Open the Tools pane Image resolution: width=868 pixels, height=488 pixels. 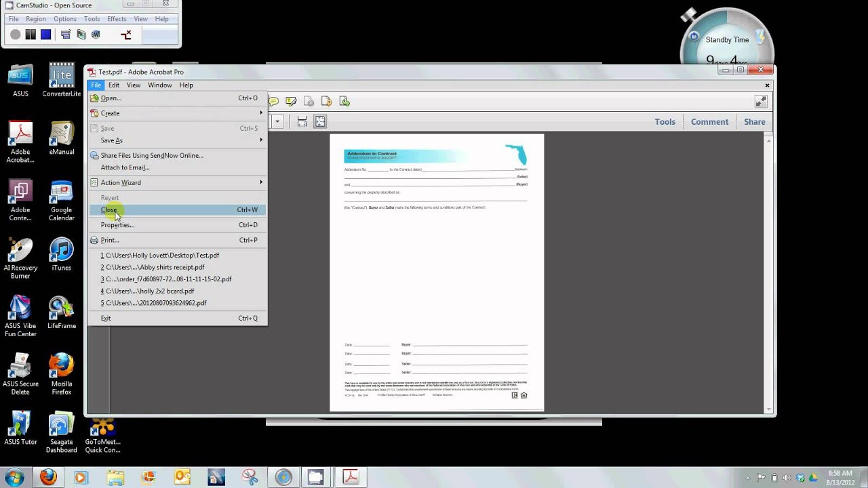coord(665,122)
